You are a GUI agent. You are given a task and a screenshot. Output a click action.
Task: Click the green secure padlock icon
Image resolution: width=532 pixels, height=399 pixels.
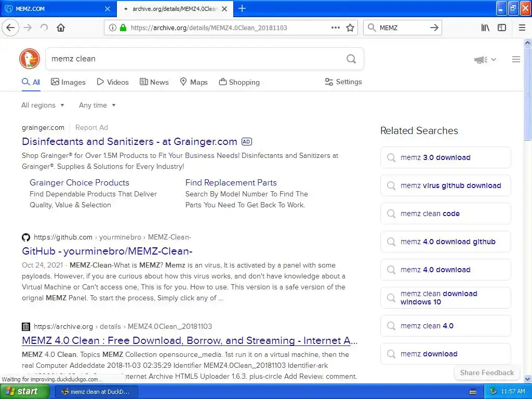123,28
